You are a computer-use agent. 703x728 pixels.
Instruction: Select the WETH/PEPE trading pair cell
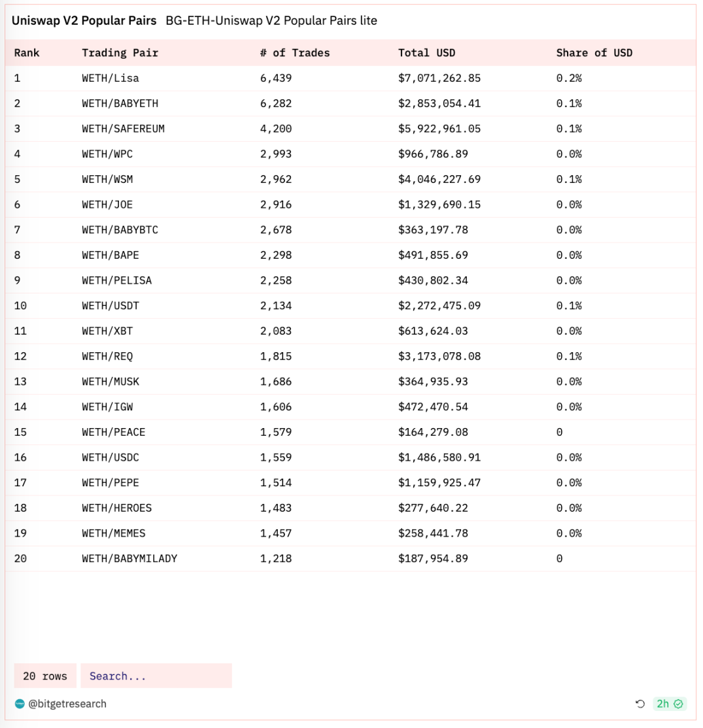[x=111, y=483]
